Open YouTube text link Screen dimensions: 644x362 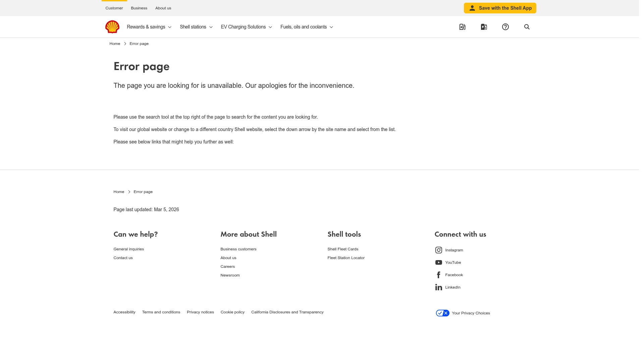coord(453,262)
